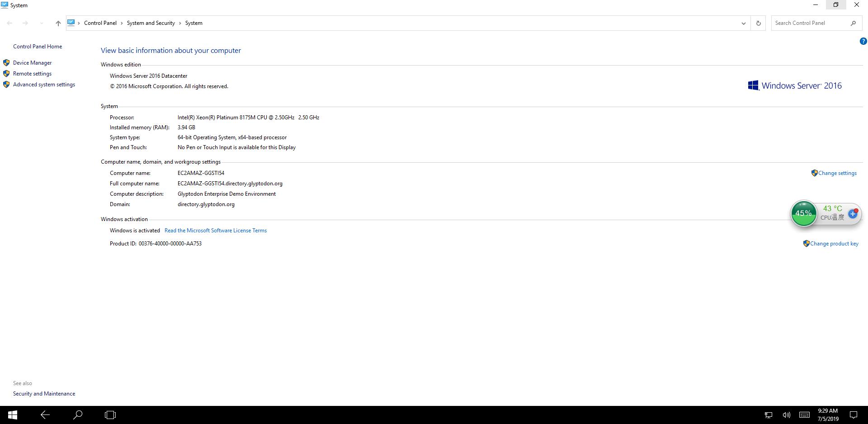Click the processor Intel Xeon Platinum text
The height and width of the screenshot is (424, 868).
(248, 118)
